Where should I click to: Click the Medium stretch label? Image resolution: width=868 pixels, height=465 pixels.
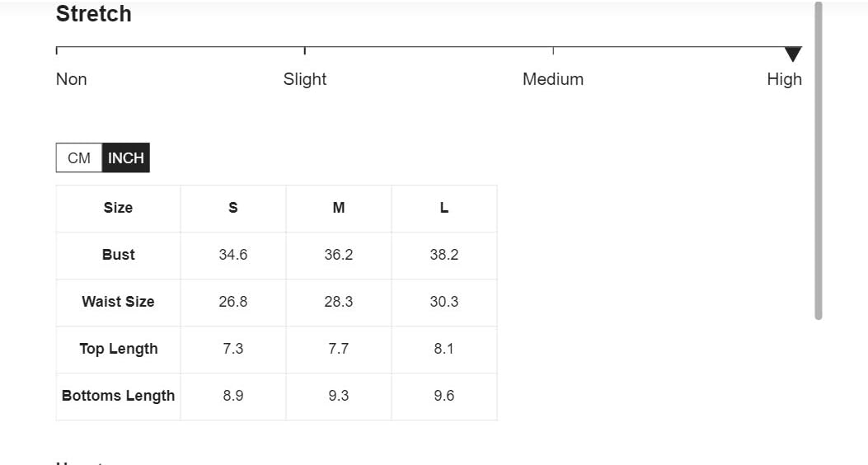point(553,79)
